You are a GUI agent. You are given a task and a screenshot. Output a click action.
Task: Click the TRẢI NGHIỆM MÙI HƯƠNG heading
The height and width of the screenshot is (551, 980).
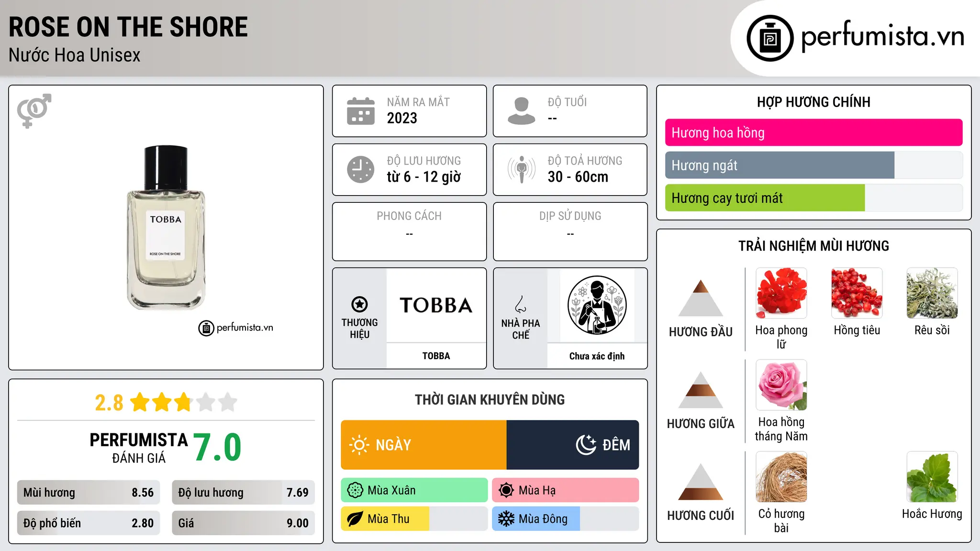(x=813, y=246)
